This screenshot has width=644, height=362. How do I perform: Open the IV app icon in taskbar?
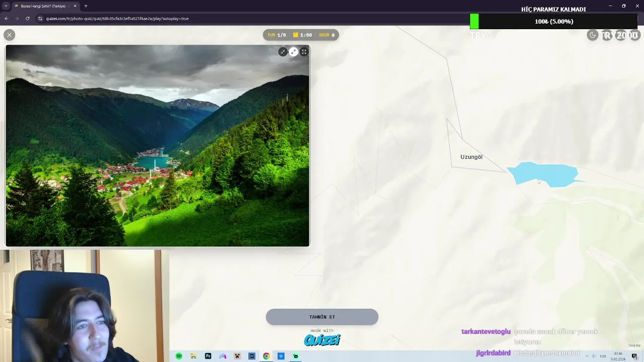point(252,356)
